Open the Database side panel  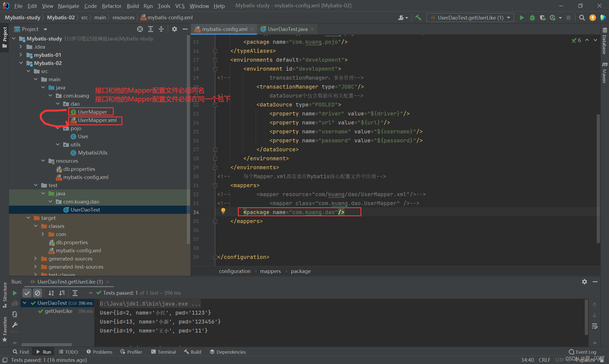(605, 41)
